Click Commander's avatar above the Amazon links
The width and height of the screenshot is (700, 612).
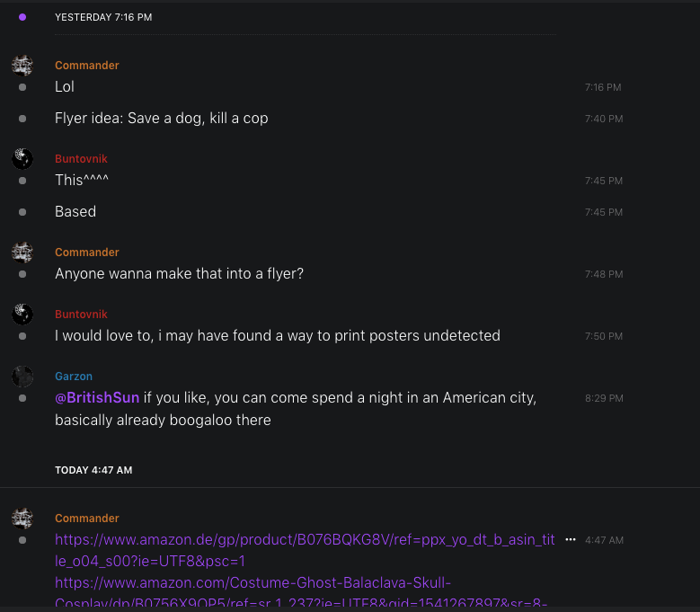(22, 518)
